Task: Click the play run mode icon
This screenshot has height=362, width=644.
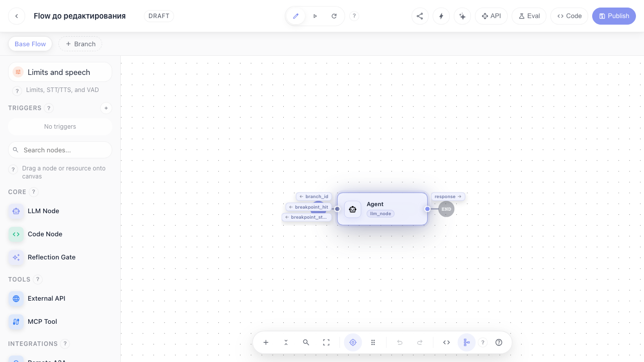Action: pos(315,16)
